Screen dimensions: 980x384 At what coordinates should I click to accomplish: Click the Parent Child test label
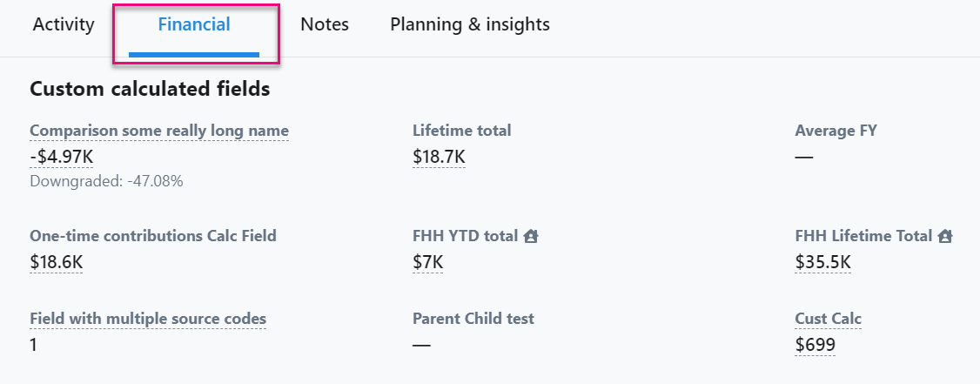[473, 319]
